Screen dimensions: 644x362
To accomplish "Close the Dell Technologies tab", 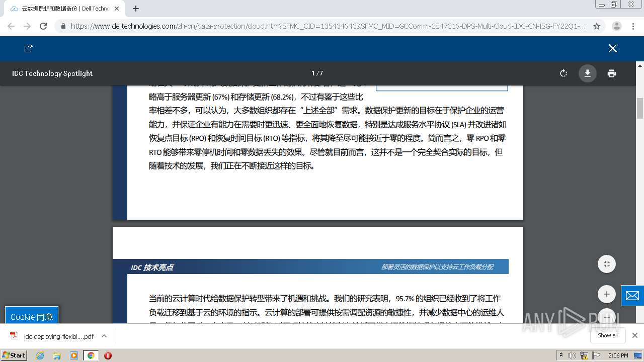I will click(x=117, y=9).
